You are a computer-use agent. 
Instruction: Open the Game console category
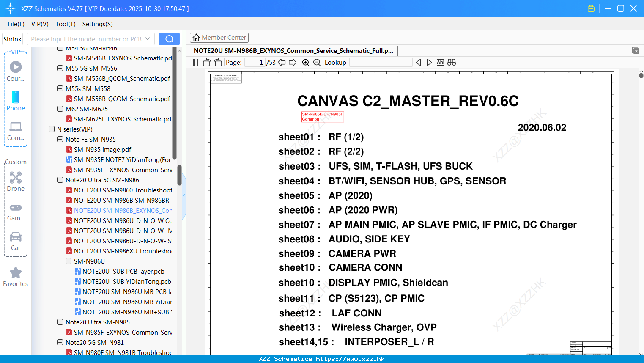(x=16, y=212)
